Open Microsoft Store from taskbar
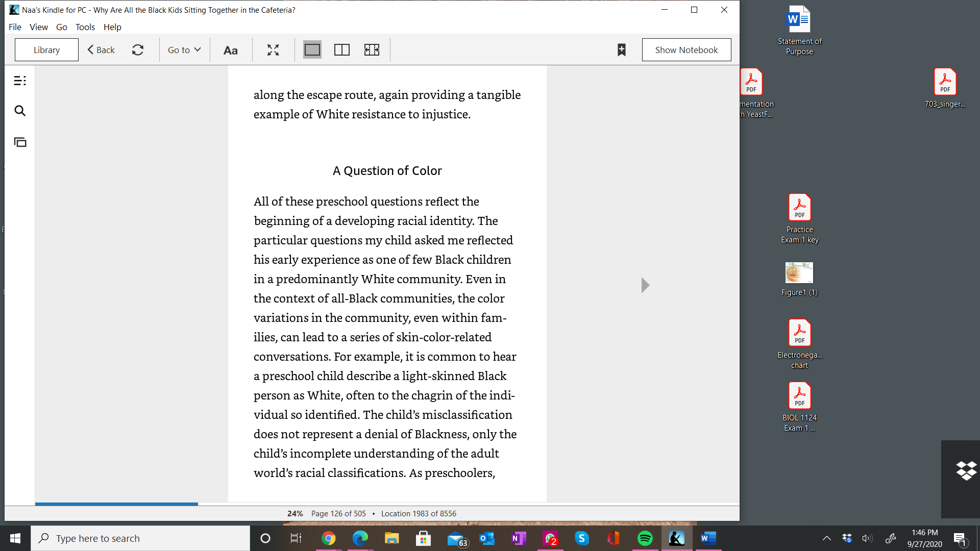 (423, 538)
